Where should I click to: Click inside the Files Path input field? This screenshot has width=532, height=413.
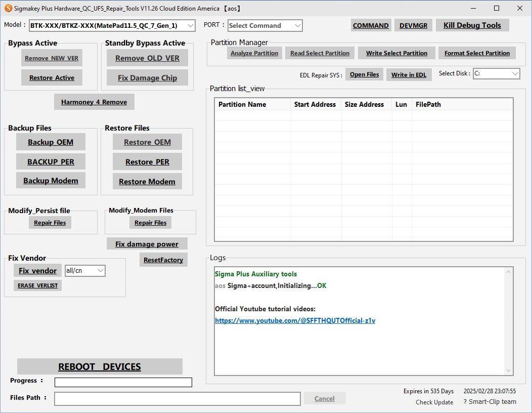point(177,398)
